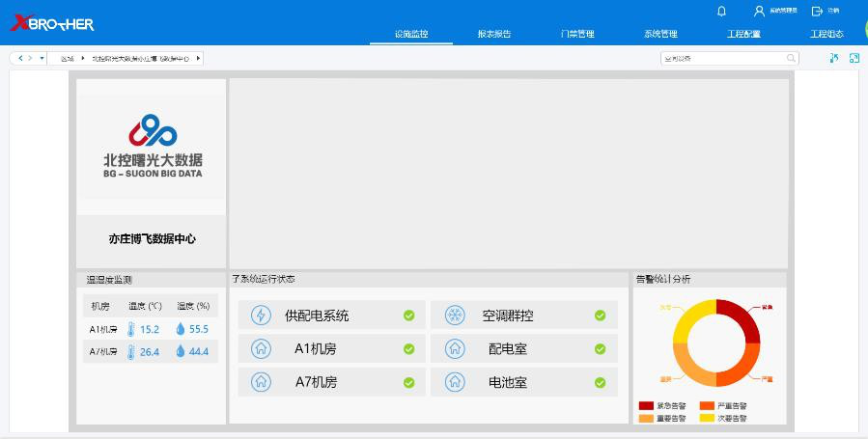Expand the arrow after the data center breadcrumb
This screenshot has width=868, height=439.
198,58
